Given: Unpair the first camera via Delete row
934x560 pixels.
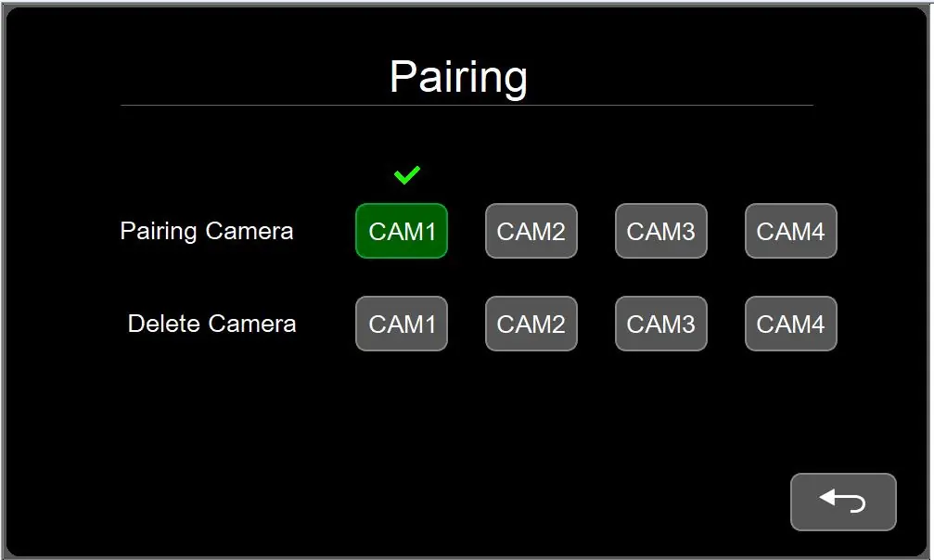Looking at the screenshot, I should click(402, 324).
